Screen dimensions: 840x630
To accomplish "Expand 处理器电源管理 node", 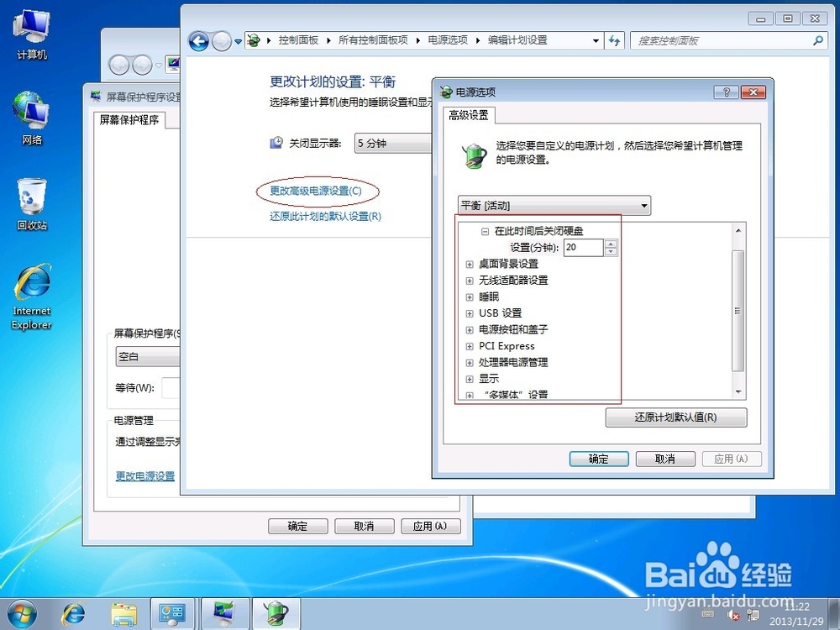I will (x=470, y=363).
